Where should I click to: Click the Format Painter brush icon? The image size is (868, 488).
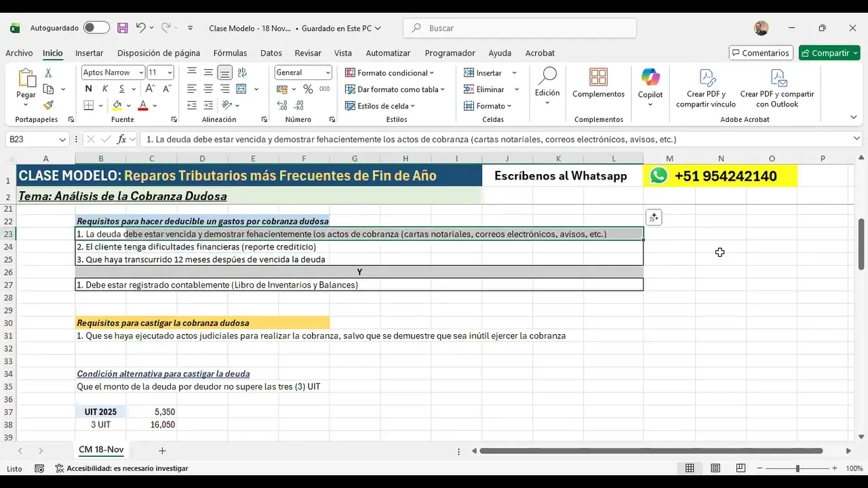point(48,105)
